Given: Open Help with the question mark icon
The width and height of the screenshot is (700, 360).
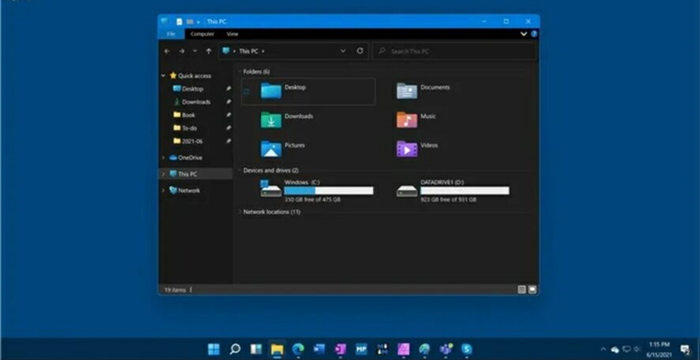Looking at the screenshot, I should (533, 34).
